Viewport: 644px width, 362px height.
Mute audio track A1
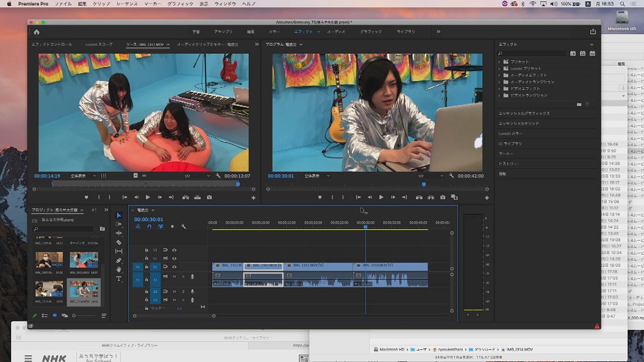pyautogui.click(x=174, y=277)
